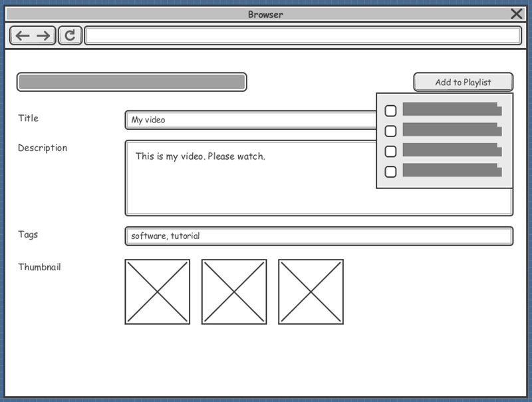
Task: Click the Tags label
Action: pos(28,235)
